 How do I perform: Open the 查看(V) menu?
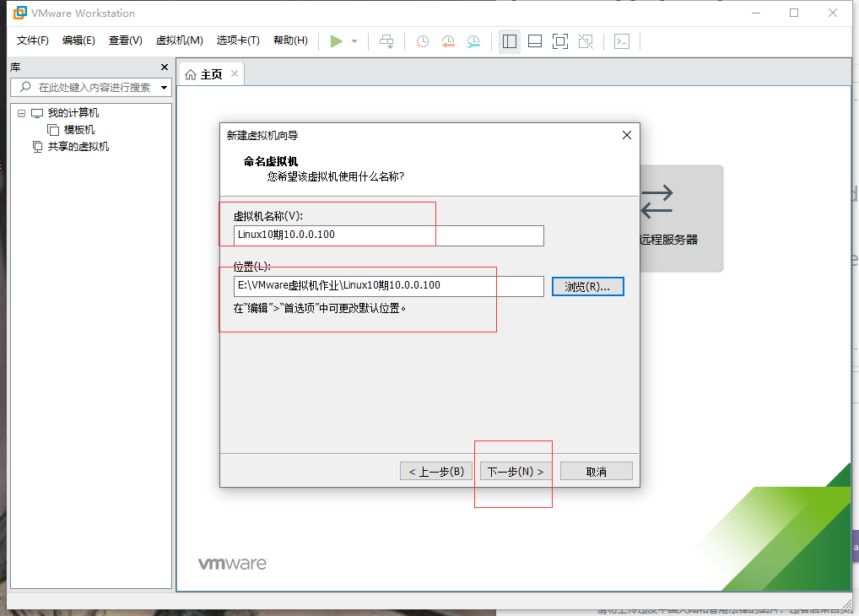tap(126, 40)
